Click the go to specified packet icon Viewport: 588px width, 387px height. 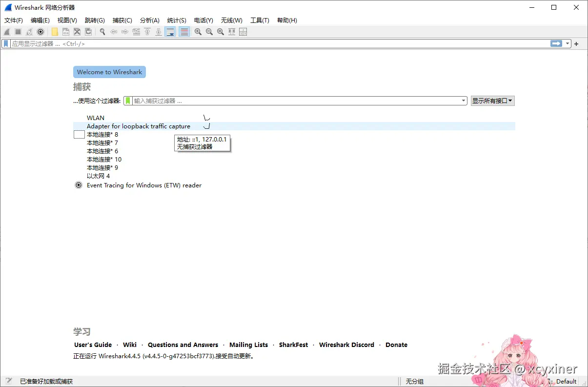[x=136, y=32]
